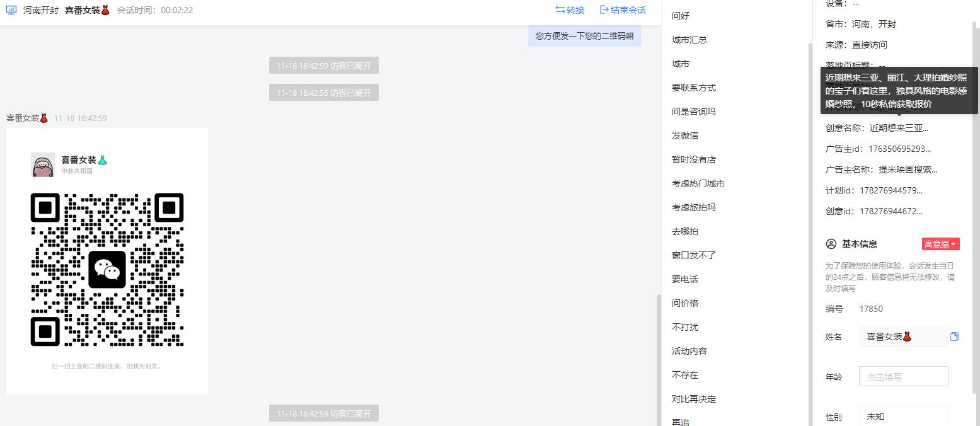Click the 转接 transfer arrows icon
The image size is (980, 426).
click(560, 10)
